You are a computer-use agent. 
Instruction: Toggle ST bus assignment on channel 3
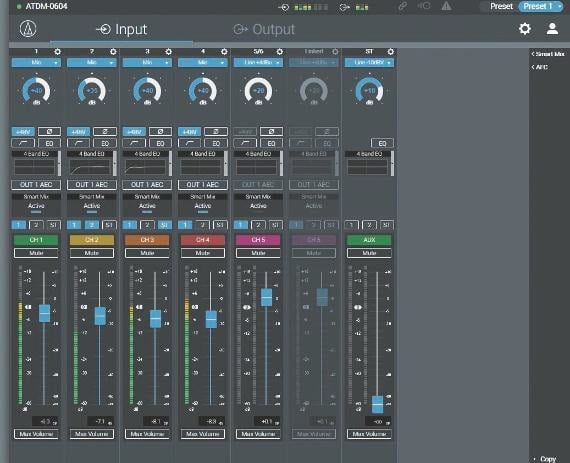click(x=164, y=225)
